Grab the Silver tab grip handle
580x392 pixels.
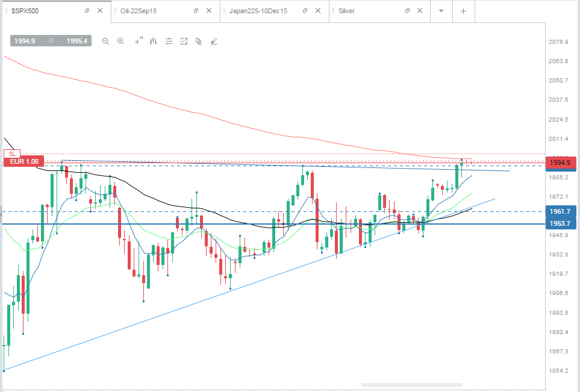333,11
